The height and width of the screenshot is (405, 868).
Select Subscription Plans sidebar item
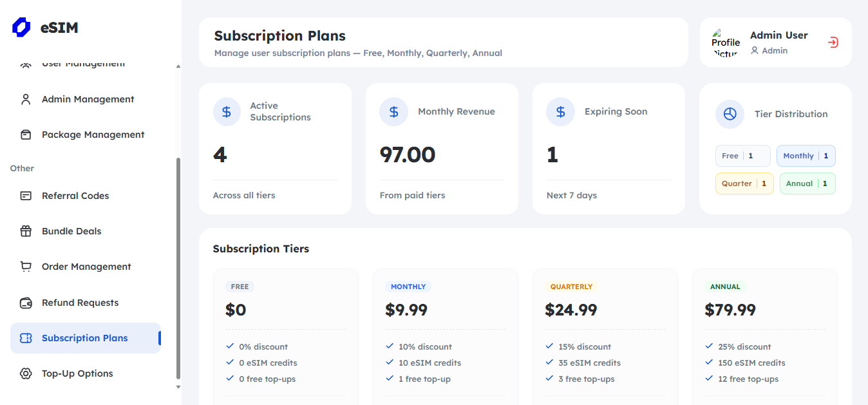[x=85, y=338]
